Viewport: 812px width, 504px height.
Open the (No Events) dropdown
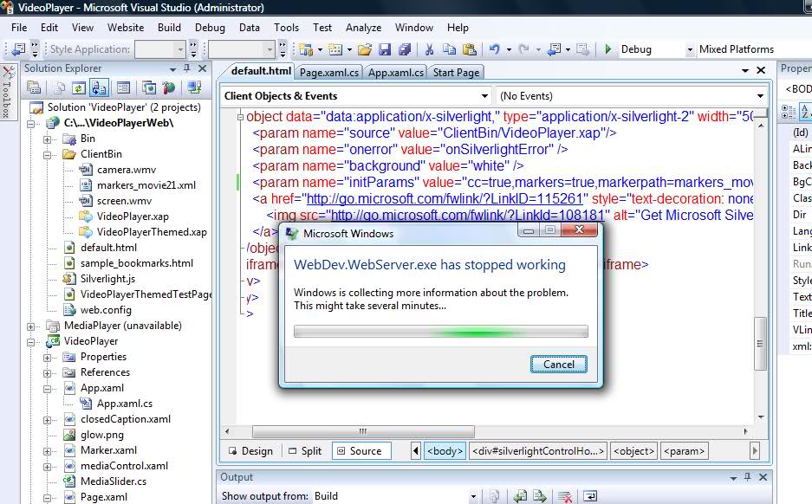click(x=760, y=96)
